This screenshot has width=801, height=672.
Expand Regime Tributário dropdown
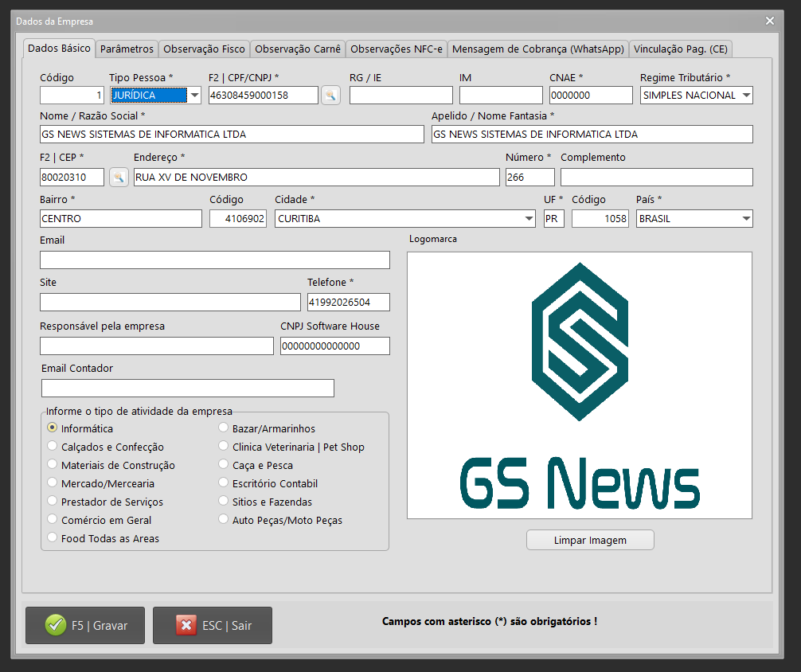tap(746, 95)
